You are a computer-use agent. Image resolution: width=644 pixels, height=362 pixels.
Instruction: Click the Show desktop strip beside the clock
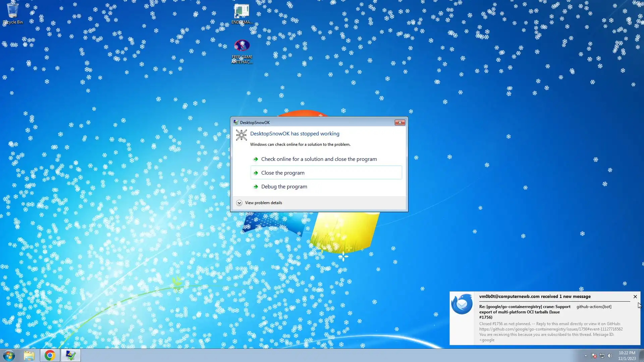(641, 356)
